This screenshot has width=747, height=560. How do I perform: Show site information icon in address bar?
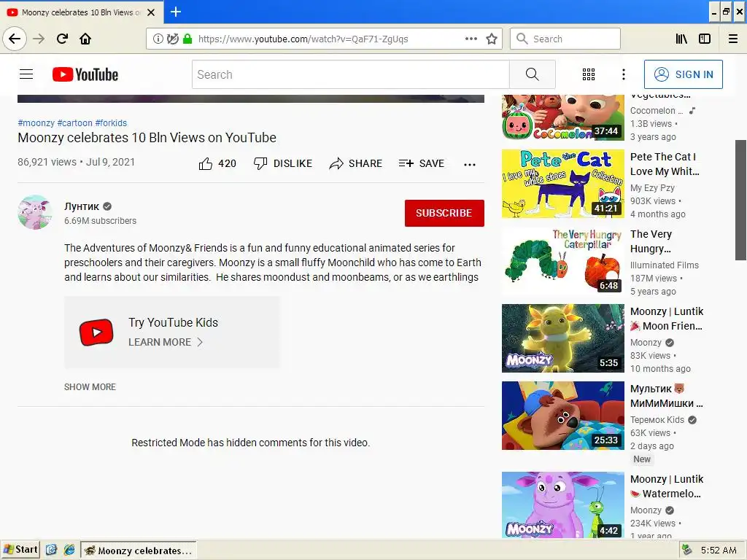tap(158, 39)
